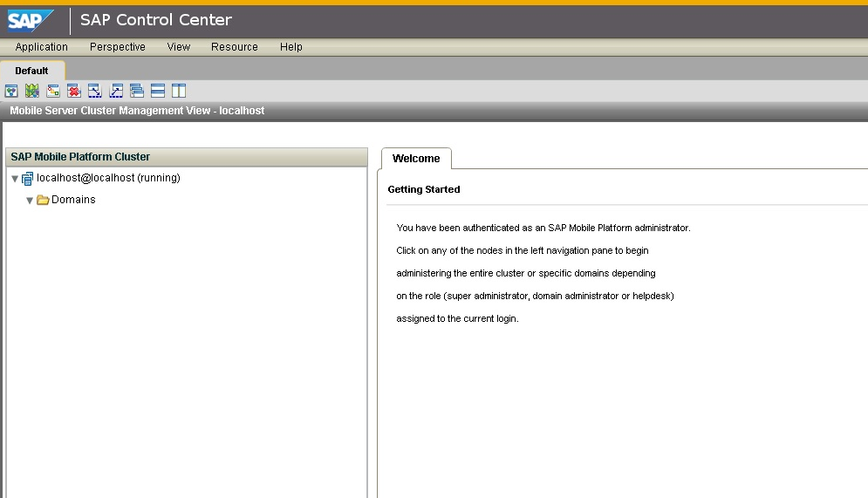Viewport: 868px width, 498px height.
Task: Select the Welcome tab
Action: (x=416, y=158)
